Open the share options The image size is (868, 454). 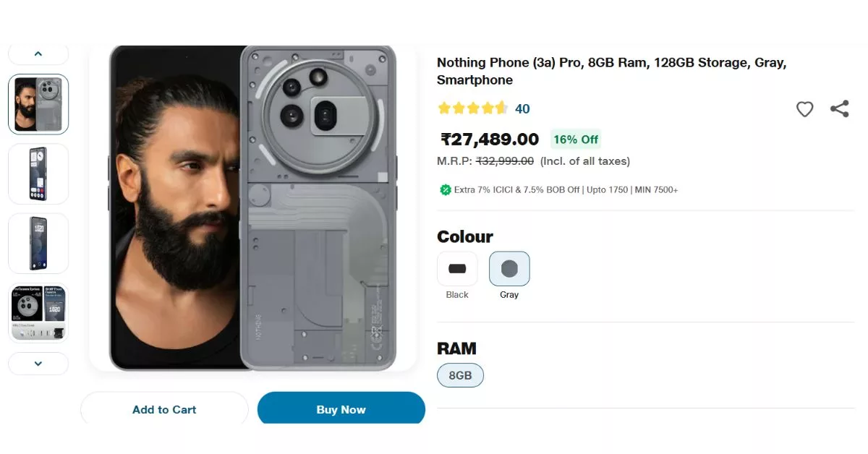839,108
